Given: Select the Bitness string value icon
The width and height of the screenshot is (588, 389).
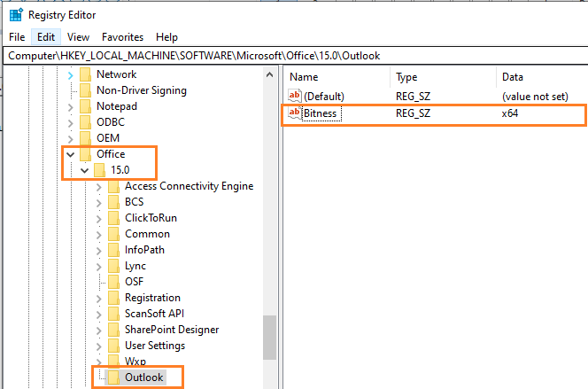Looking at the screenshot, I should click(x=295, y=113).
